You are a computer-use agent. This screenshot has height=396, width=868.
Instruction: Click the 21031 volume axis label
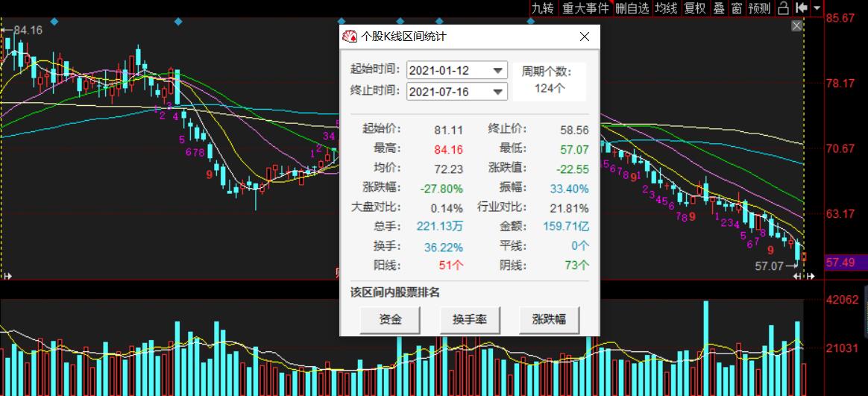click(x=842, y=348)
